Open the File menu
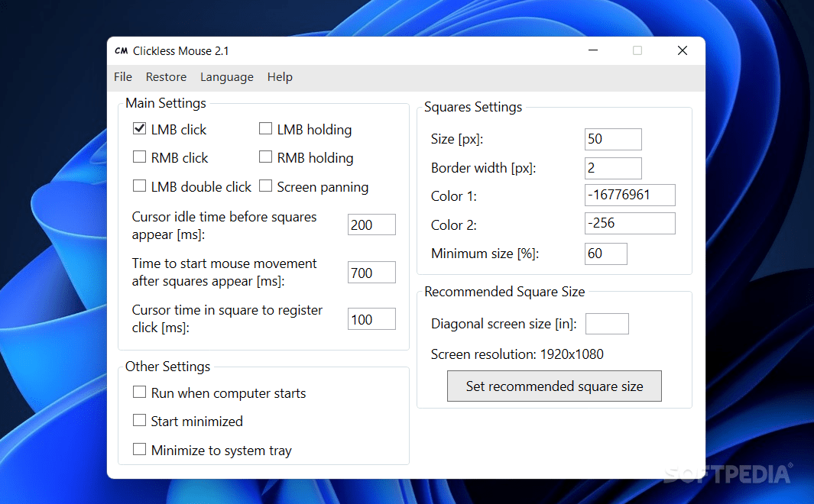814x504 pixels. 123,76
